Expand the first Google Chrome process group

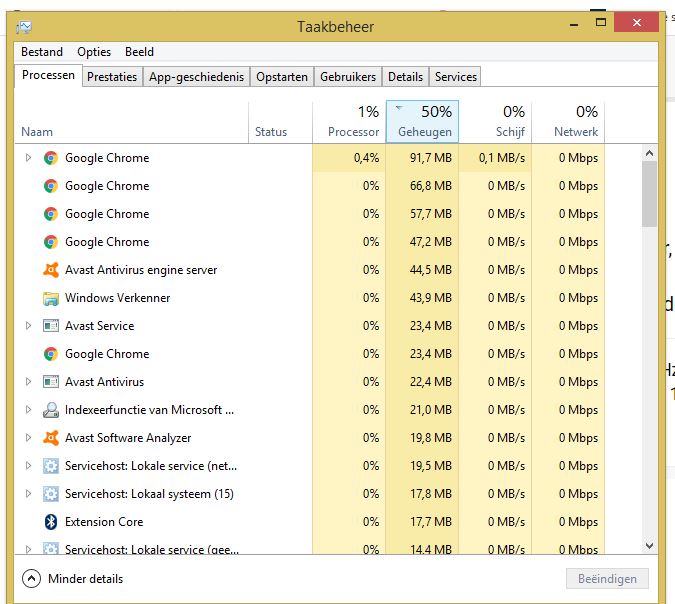tap(28, 158)
